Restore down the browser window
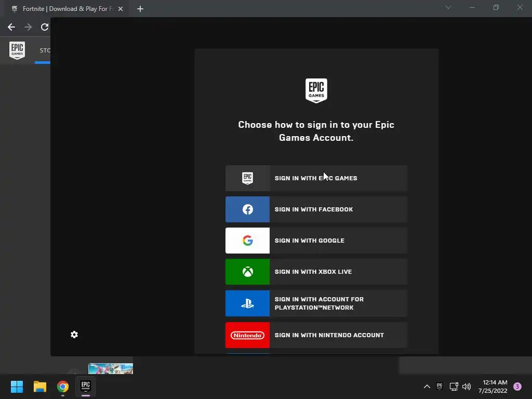 coord(496,7)
